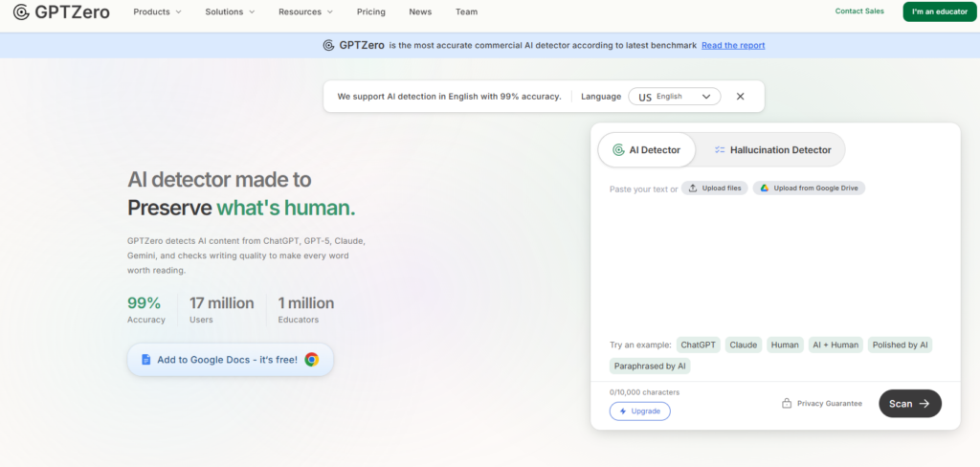The height and width of the screenshot is (467, 980).
Task: Switch to the Hallucination Detector tab
Action: (x=772, y=150)
